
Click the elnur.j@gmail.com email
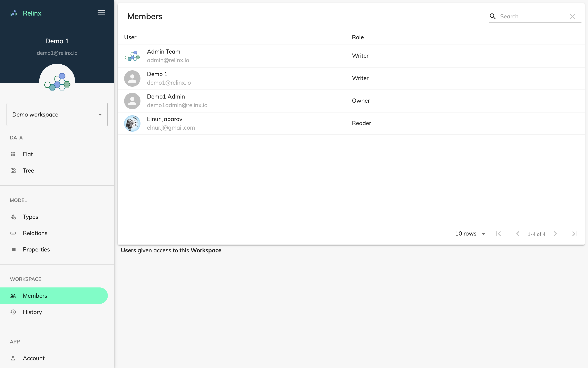pyautogui.click(x=171, y=128)
